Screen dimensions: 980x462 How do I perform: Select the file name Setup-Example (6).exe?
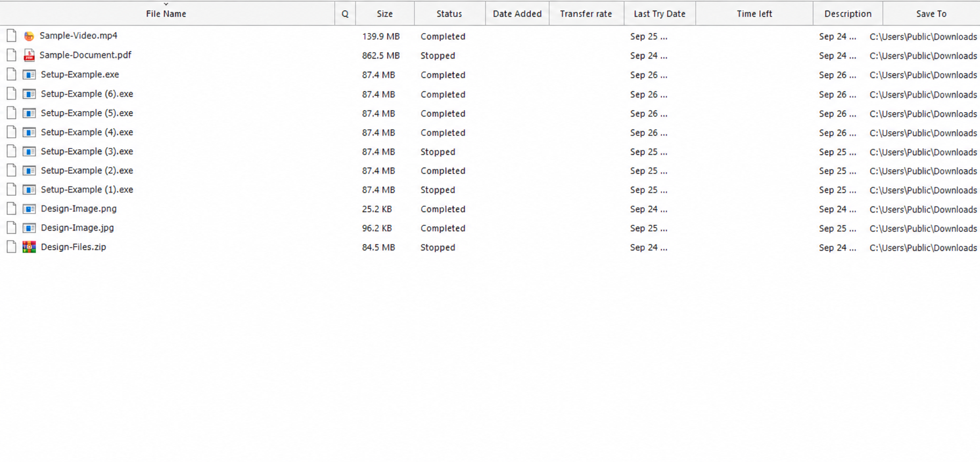point(87,94)
